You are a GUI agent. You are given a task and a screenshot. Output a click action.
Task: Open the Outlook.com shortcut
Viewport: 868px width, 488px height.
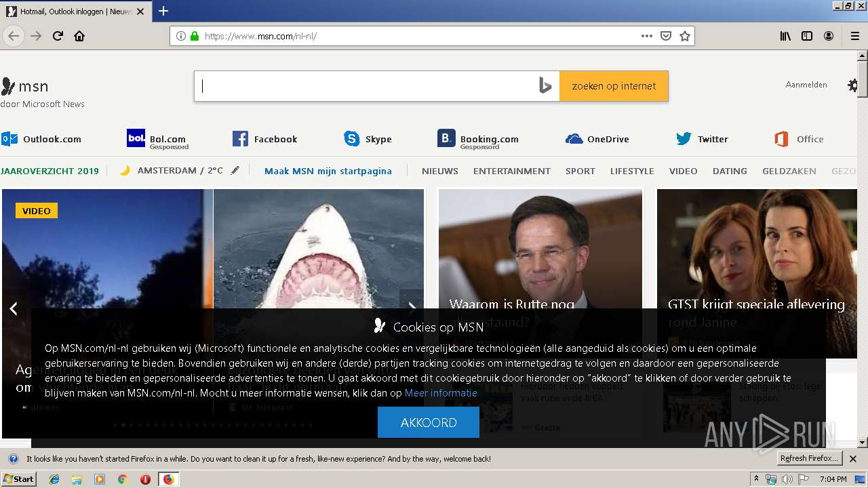41,139
